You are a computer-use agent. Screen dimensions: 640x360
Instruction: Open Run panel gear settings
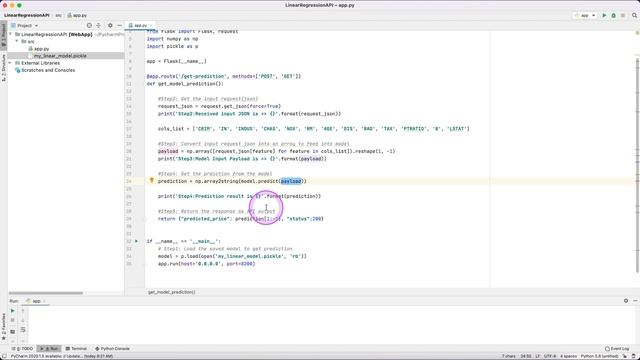626,301
